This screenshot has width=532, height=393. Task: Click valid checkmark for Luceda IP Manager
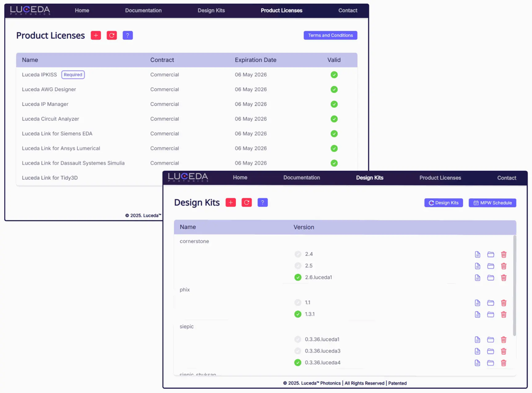(334, 104)
